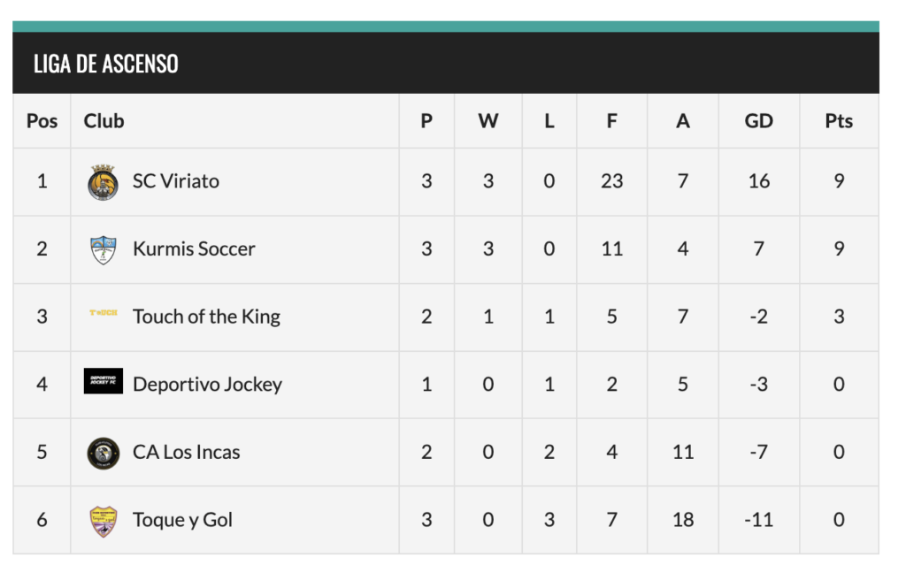The width and height of the screenshot is (906, 588).
Task: Open the Deportivo Jockey team link
Action: [x=207, y=385]
